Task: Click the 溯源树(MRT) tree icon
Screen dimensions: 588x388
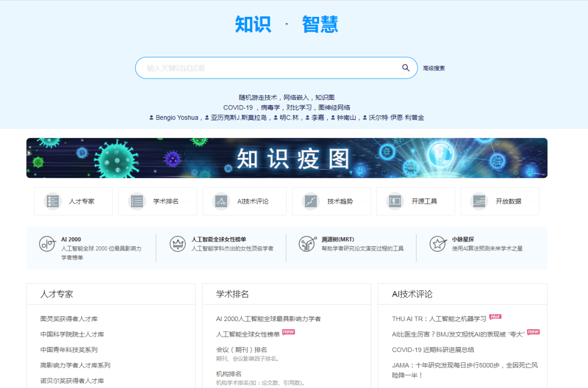Action: click(307, 244)
